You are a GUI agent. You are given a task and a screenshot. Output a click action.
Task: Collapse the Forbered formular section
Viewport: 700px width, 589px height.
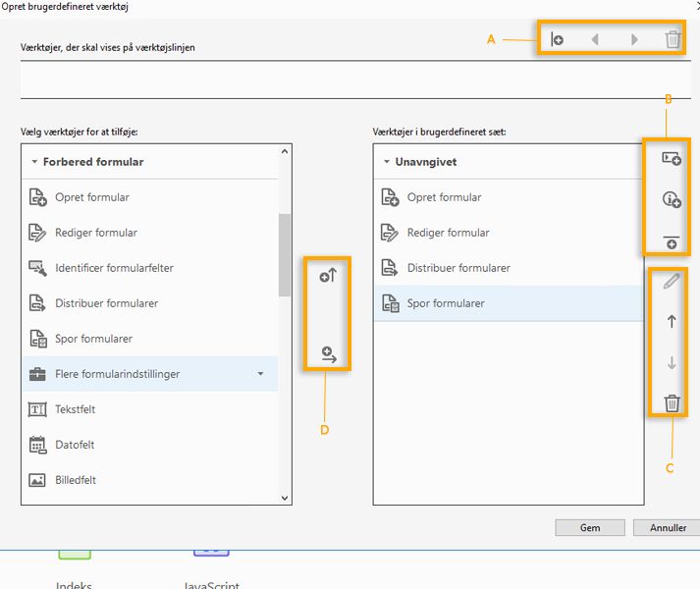[34, 162]
